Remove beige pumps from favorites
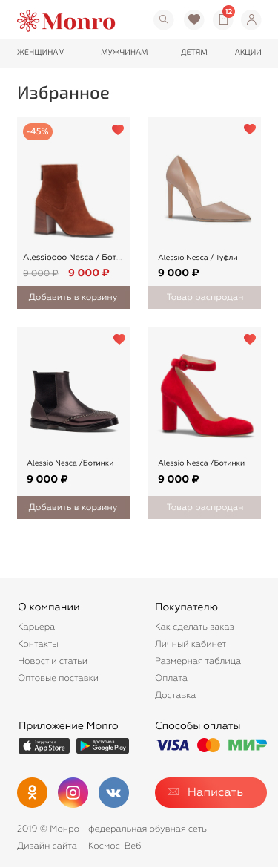This screenshot has width=278, height=868. point(250,129)
